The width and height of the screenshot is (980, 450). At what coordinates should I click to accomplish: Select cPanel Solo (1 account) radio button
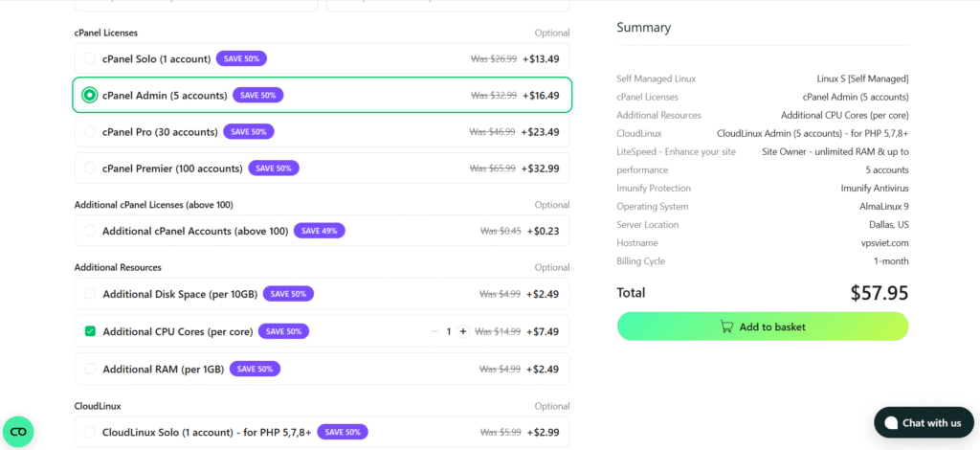(x=90, y=58)
